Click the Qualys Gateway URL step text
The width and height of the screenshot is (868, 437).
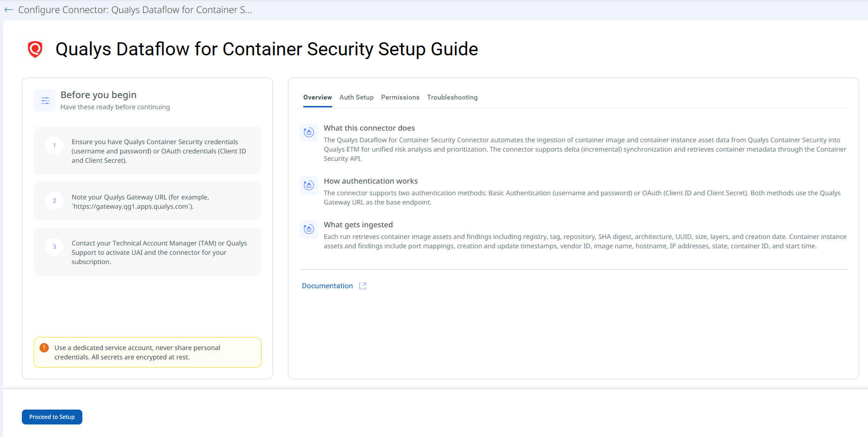point(140,202)
